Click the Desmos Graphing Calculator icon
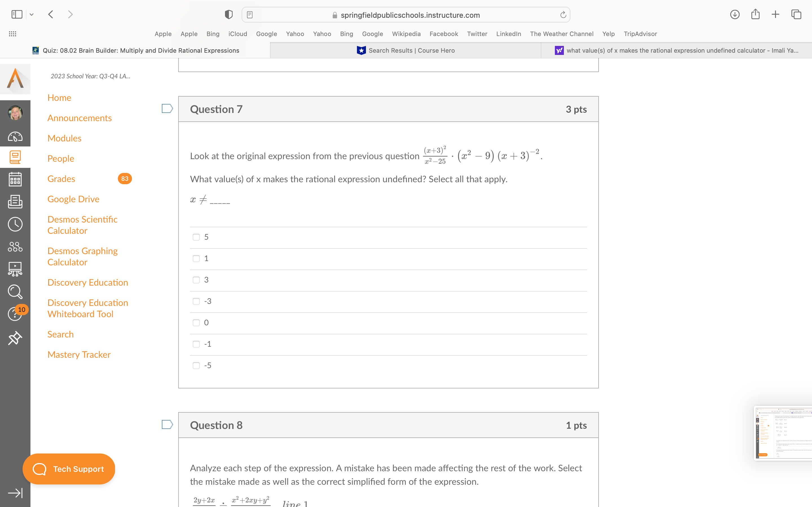The height and width of the screenshot is (507, 812). (x=82, y=256)
